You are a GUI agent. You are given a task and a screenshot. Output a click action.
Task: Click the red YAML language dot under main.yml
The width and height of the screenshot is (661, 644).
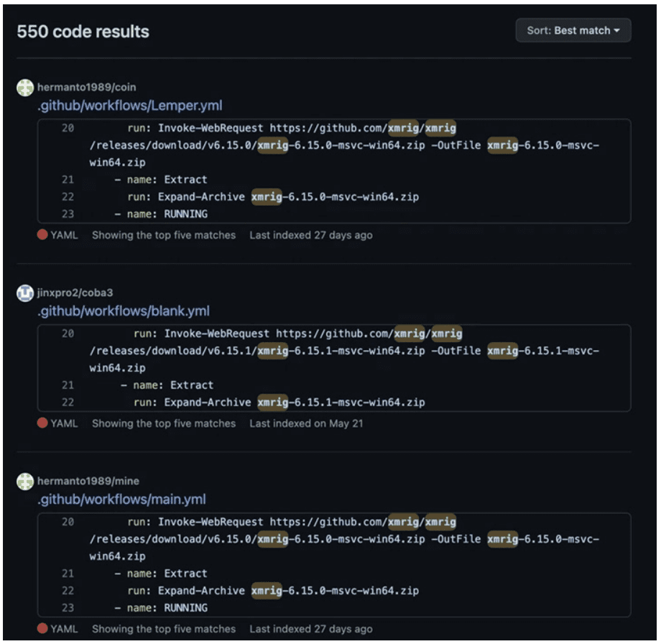pyautogui.click(x=43, y=629)
